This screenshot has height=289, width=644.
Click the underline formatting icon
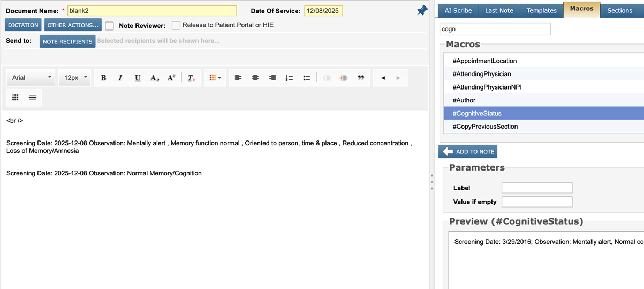pyautogui.click(x=138, y=78)
